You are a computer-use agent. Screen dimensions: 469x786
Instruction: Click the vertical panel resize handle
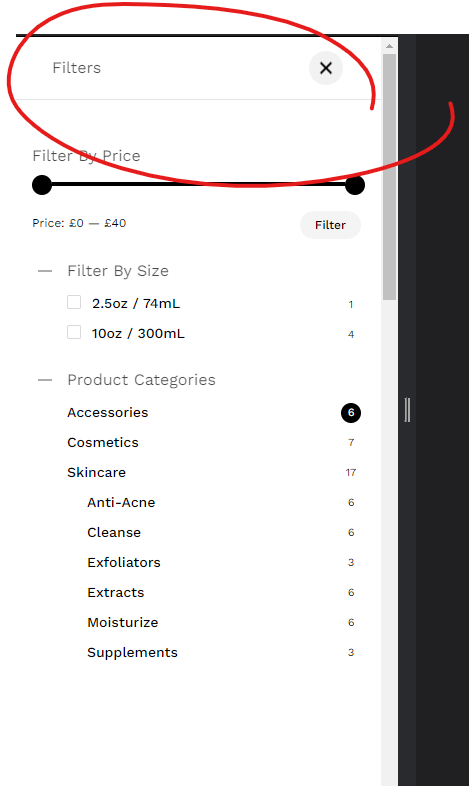tap(407, 410)
